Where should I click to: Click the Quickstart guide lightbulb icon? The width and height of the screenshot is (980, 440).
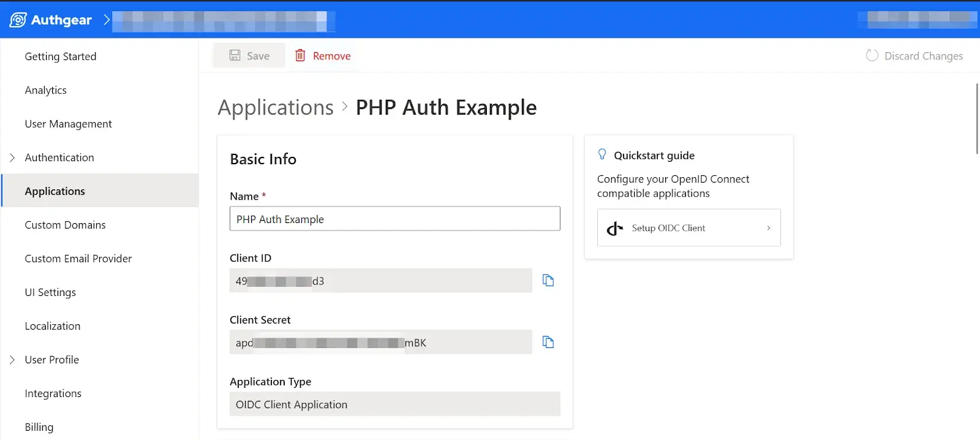click(602, 154)
